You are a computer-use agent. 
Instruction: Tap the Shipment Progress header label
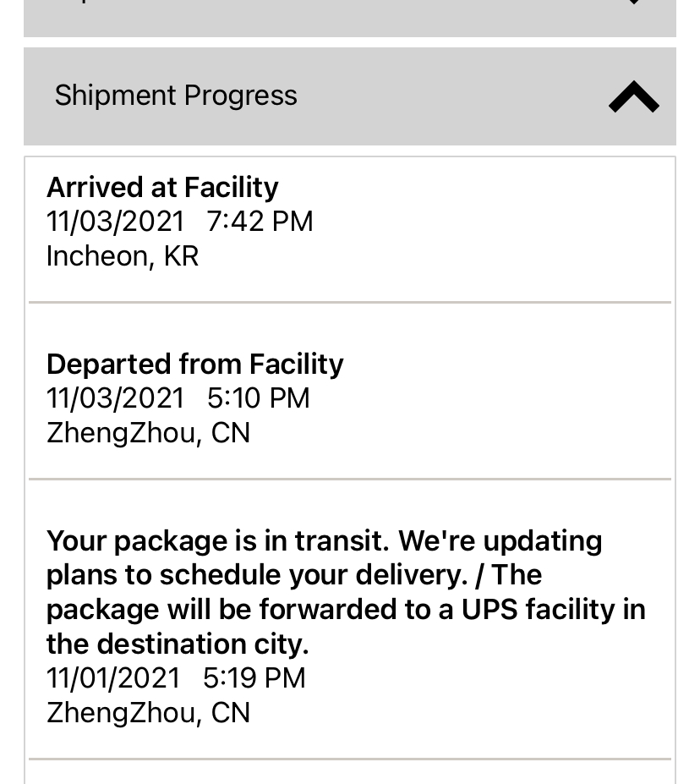click(176, 96)
